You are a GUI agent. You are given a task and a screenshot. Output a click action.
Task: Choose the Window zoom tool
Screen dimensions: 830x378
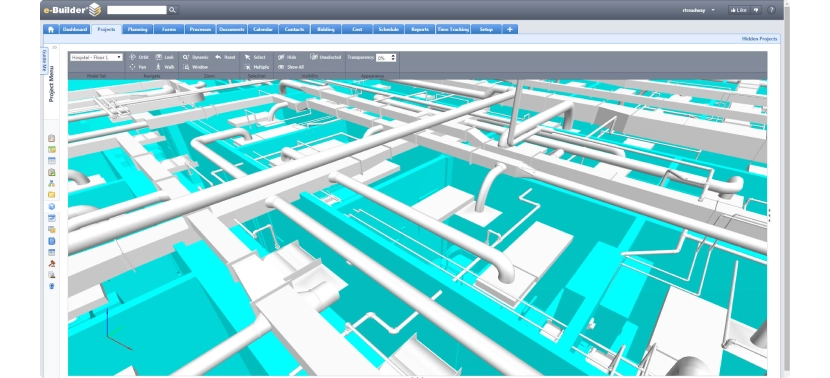point(195,67)
